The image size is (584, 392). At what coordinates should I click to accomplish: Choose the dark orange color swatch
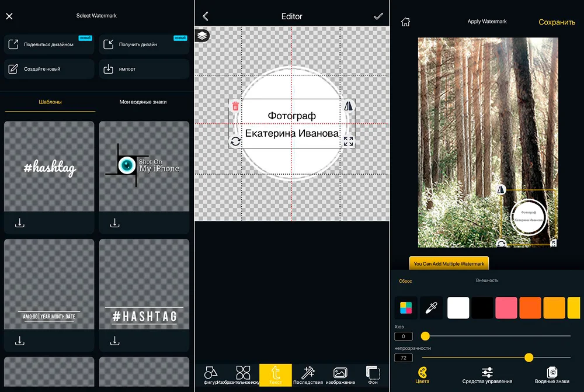pos(530,308)
